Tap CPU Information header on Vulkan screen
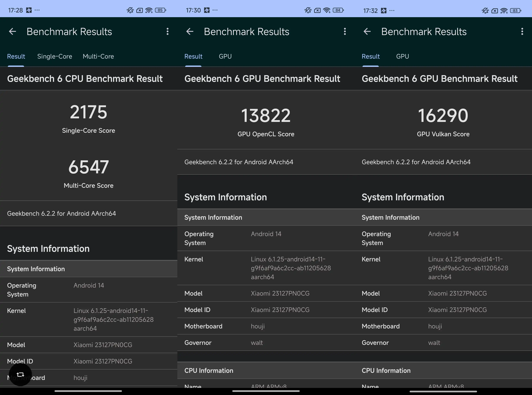Viewport: 532px width, 395px height. [x=386, y=371]
